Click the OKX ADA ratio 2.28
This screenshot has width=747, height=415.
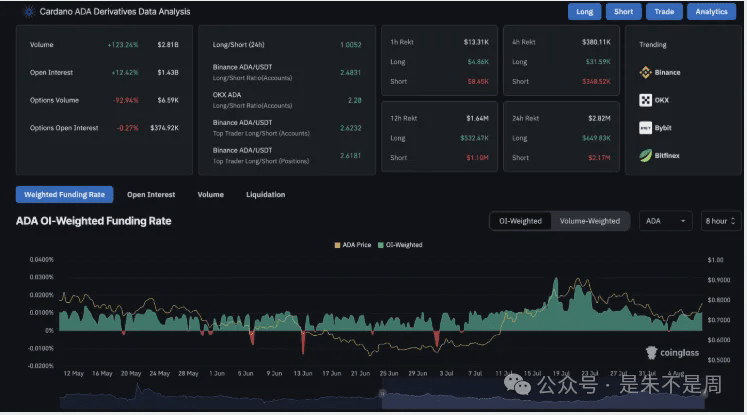pyautogui.click(x=354, y=100)
